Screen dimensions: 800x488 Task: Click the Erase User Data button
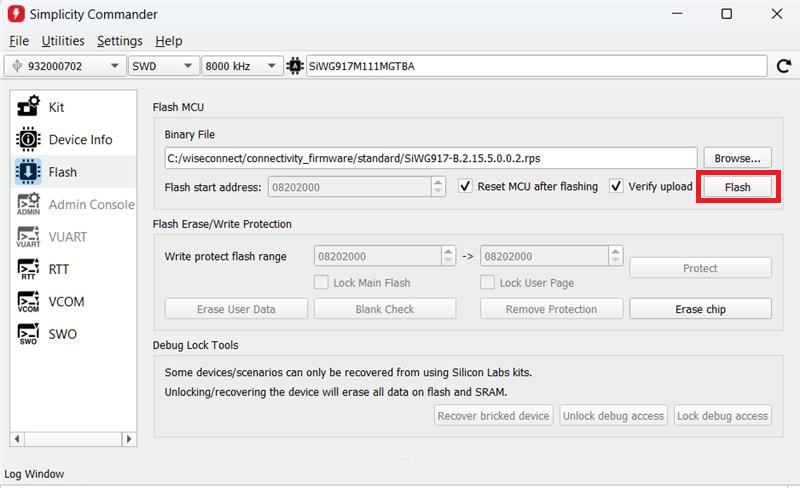[x=236, y=309]
